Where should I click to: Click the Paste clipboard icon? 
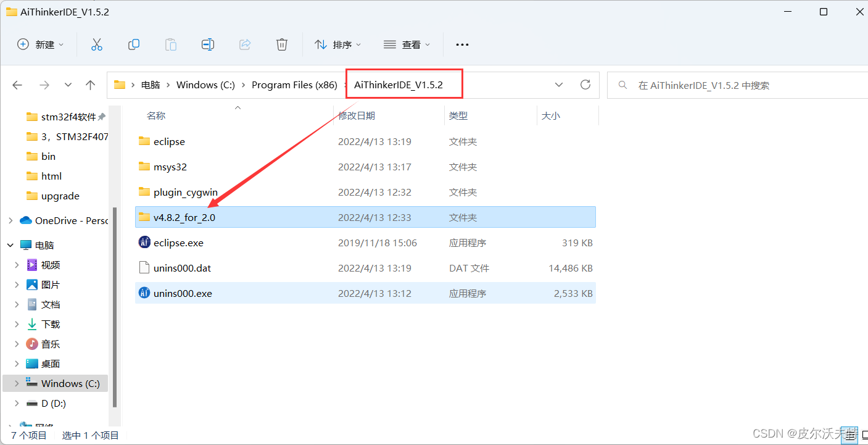(170, 44)
